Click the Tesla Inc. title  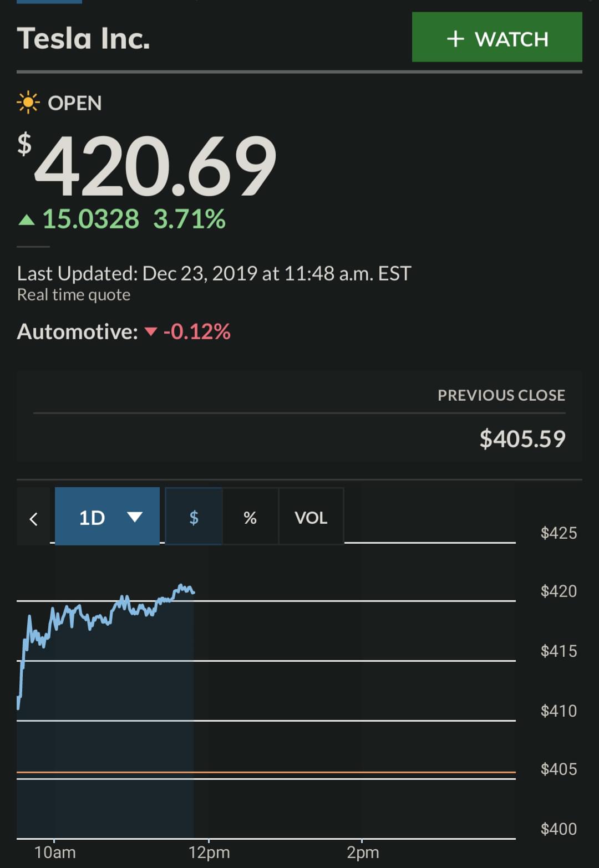click(x=84, y=39)
